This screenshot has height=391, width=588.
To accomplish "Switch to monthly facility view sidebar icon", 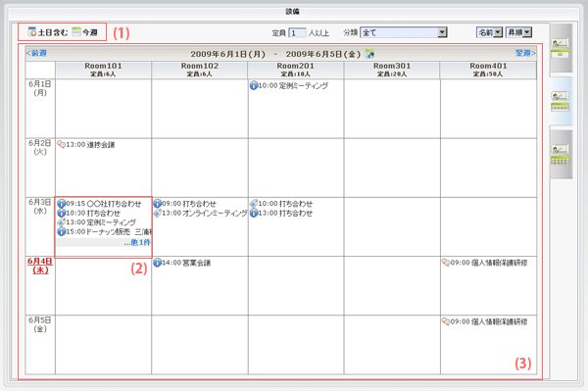I will 560,155.
